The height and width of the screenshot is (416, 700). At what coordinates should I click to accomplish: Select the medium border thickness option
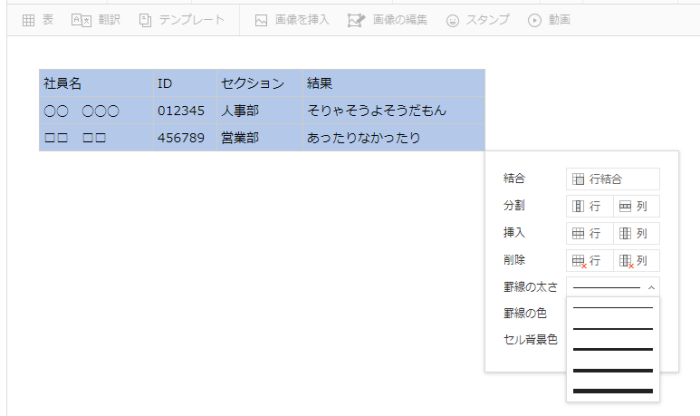click(x=612, y=349)
